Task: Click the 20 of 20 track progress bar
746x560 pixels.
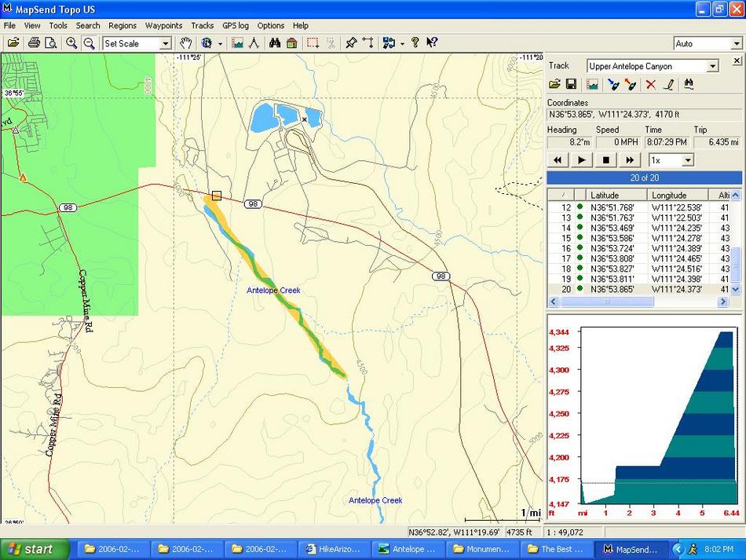Action: coord(644,178)
